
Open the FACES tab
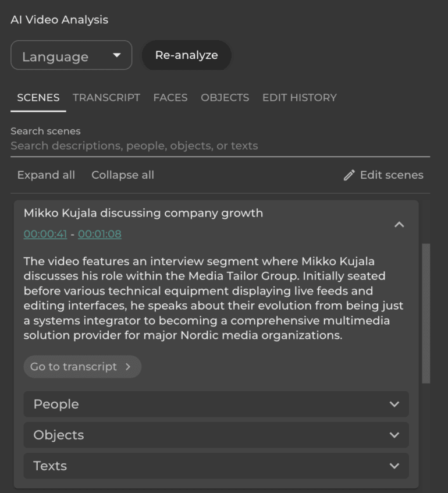point(170,97)
